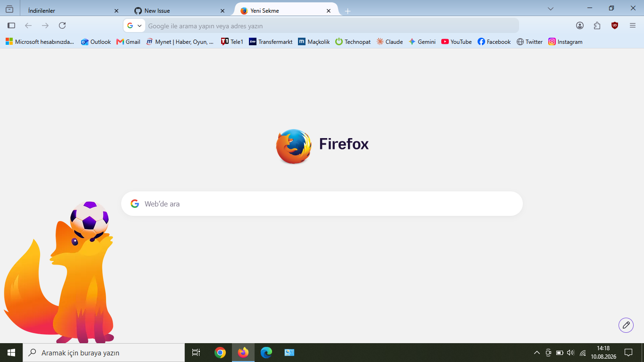The image size is (644, 362).
Task: Close the İndirilenler tab
Action: 116,11
